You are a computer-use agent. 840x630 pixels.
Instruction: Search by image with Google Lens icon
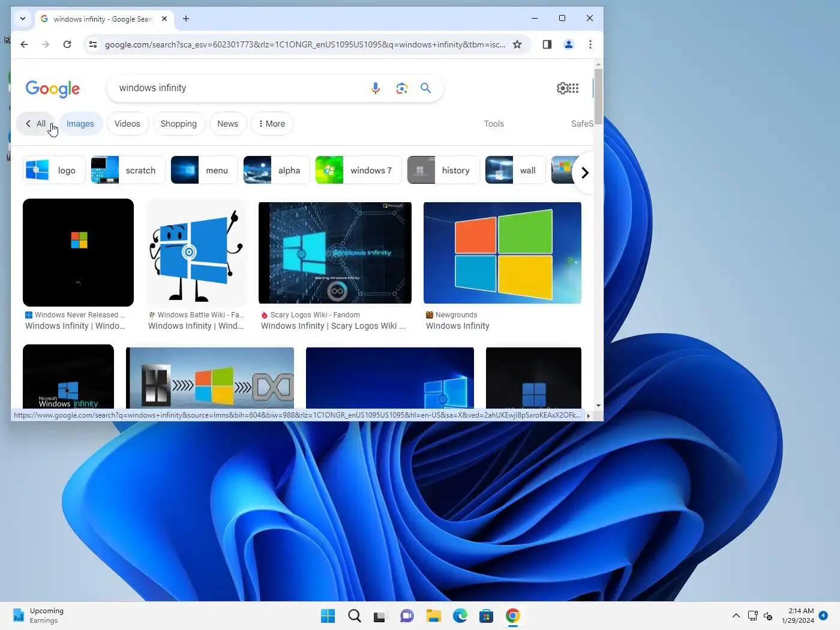(x=402, y=88)
